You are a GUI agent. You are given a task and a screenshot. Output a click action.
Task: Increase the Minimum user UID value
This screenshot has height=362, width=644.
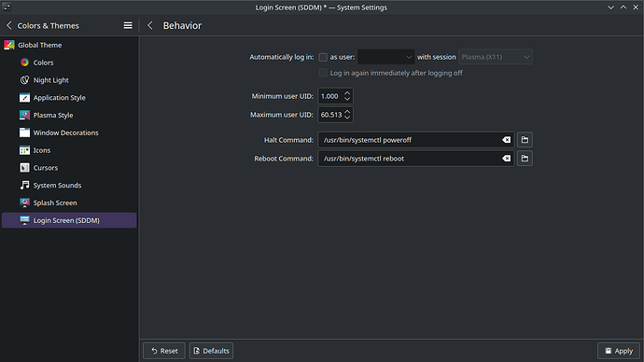click(347, 93)
